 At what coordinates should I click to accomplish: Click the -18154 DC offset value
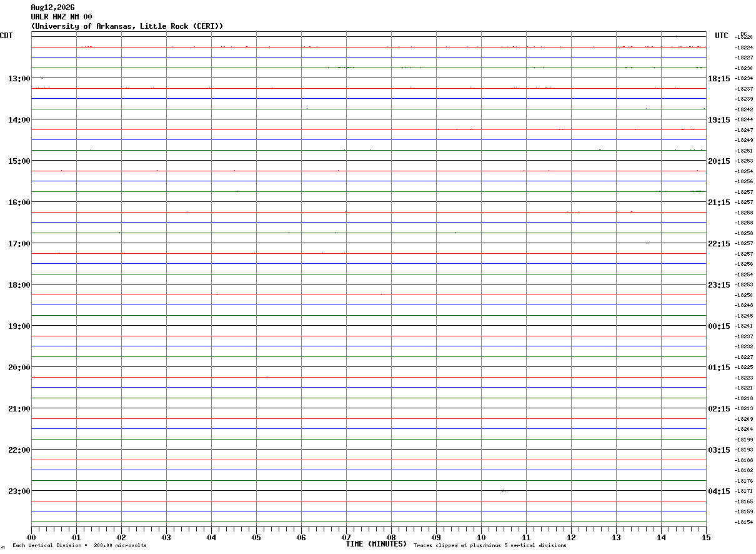coord(744,522)
